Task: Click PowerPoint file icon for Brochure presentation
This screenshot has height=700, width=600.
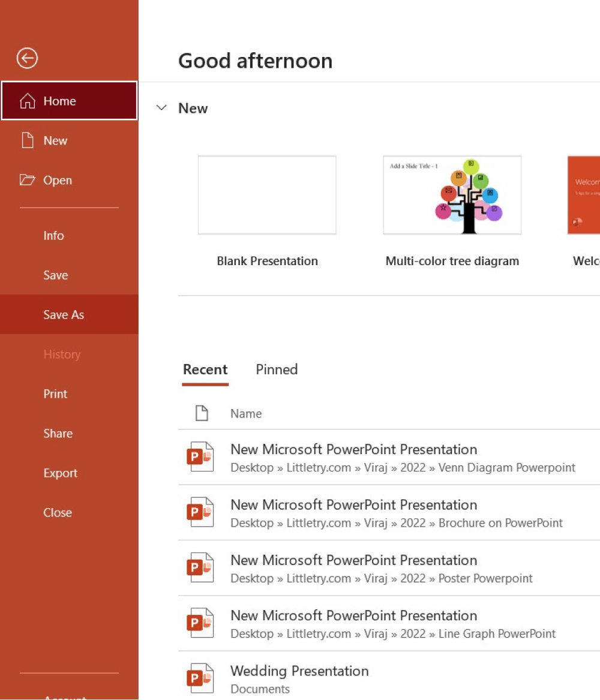Action: click(200, 512)
